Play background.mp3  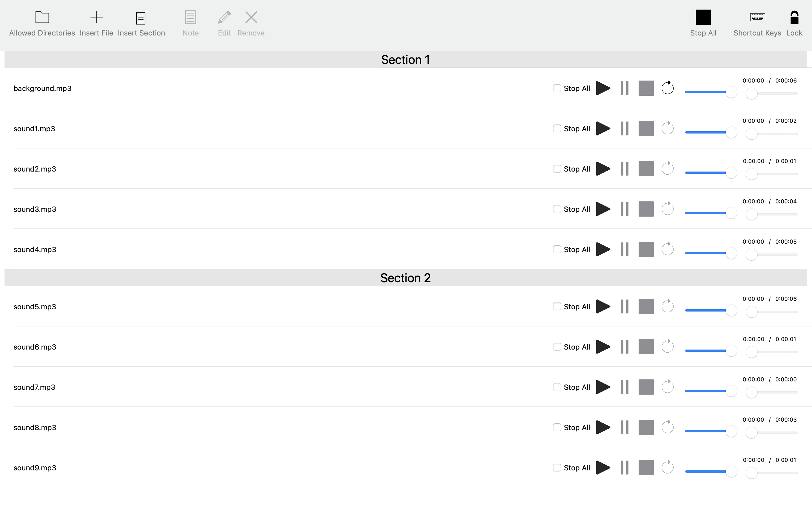603,88
